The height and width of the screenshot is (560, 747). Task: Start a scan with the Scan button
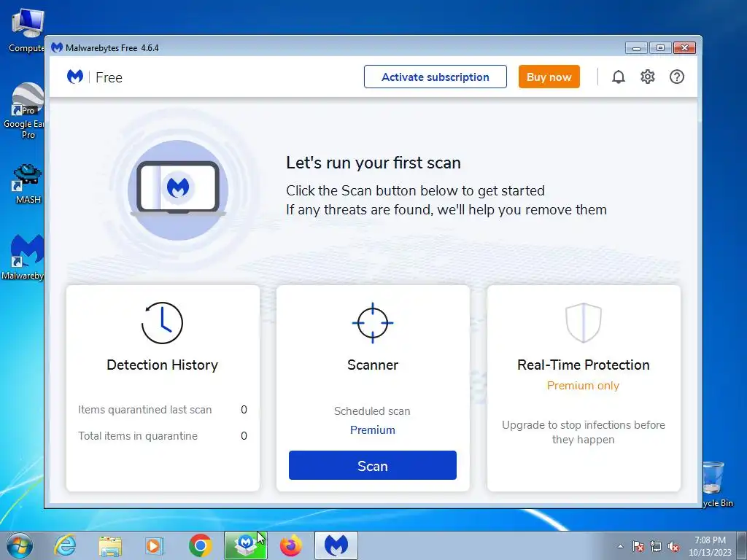tap(373, 465)
